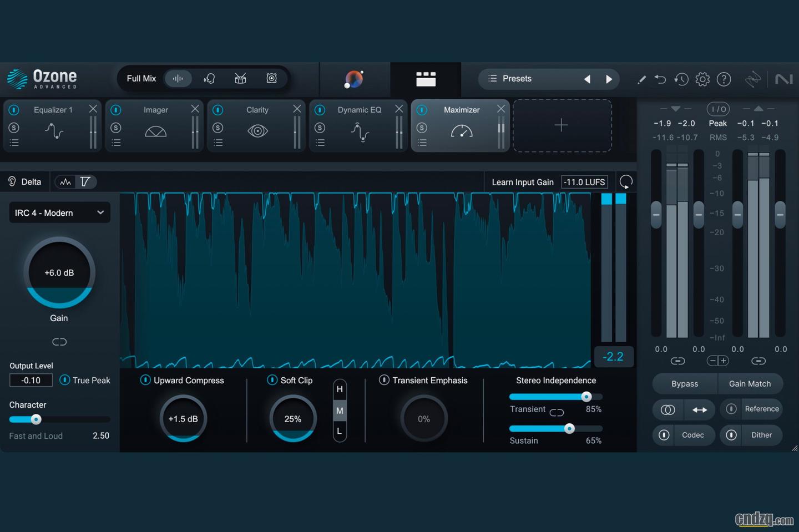The image size is (799, 532).
Task: Open the settings gear icon
Action: 702,79
